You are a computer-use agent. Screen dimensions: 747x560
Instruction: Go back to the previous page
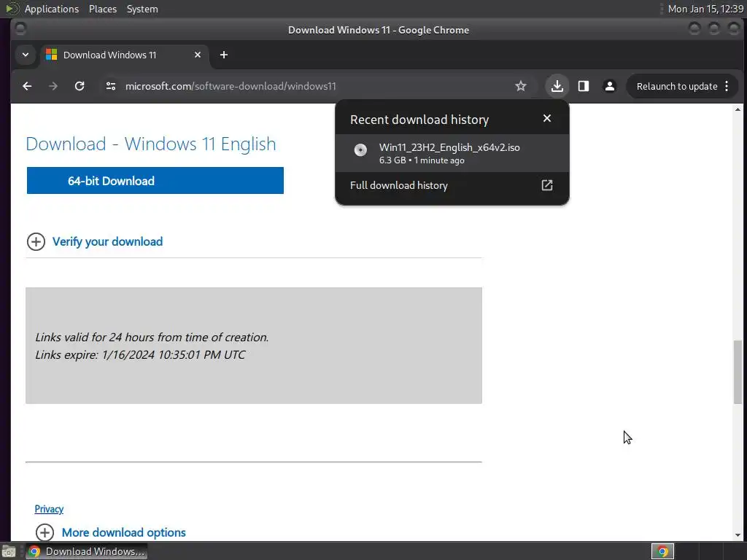[x=27, y=86]
